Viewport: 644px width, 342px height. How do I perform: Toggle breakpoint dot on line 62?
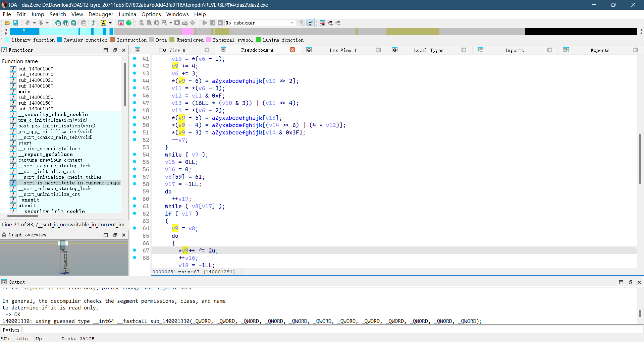pyautogui.click(x=135, y=213)
